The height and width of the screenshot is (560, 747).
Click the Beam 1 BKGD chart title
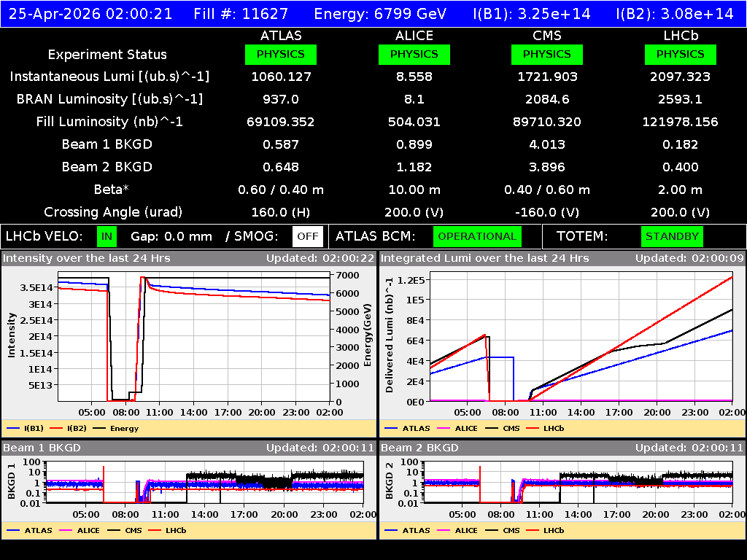42,448
